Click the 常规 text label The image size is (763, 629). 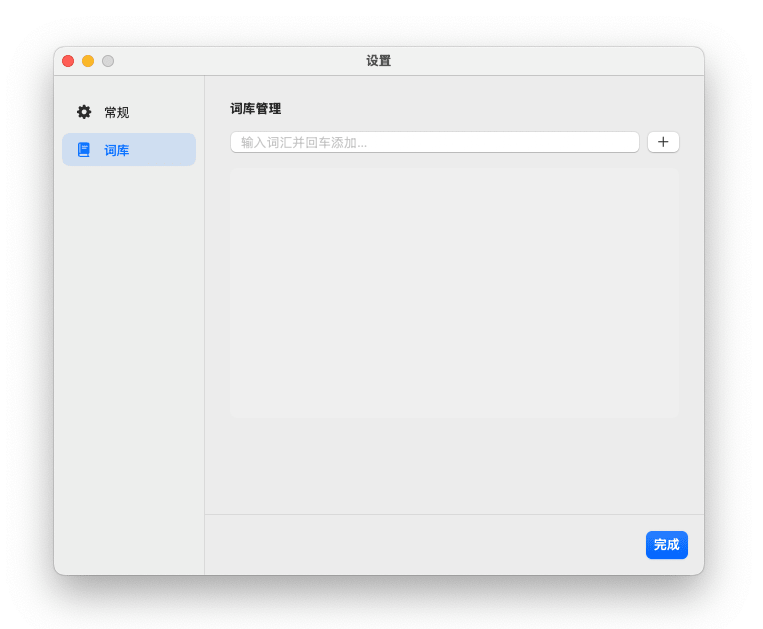tap(117, 112)
